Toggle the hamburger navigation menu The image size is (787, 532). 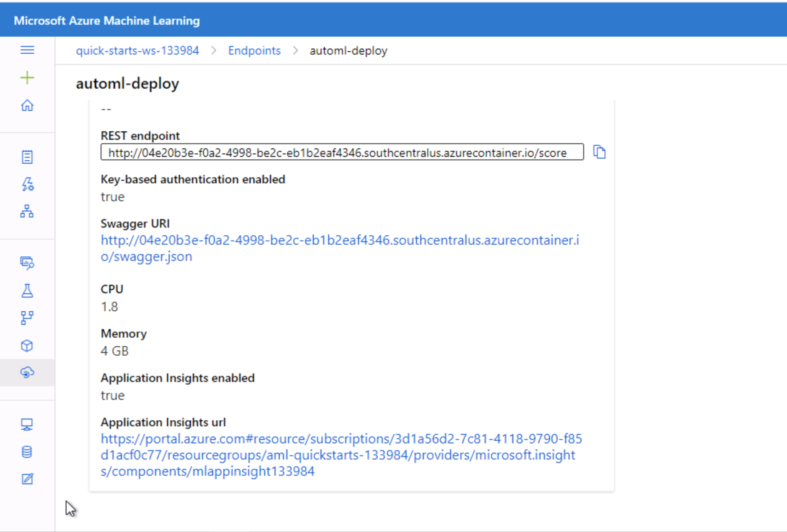[x=27, y=50]
